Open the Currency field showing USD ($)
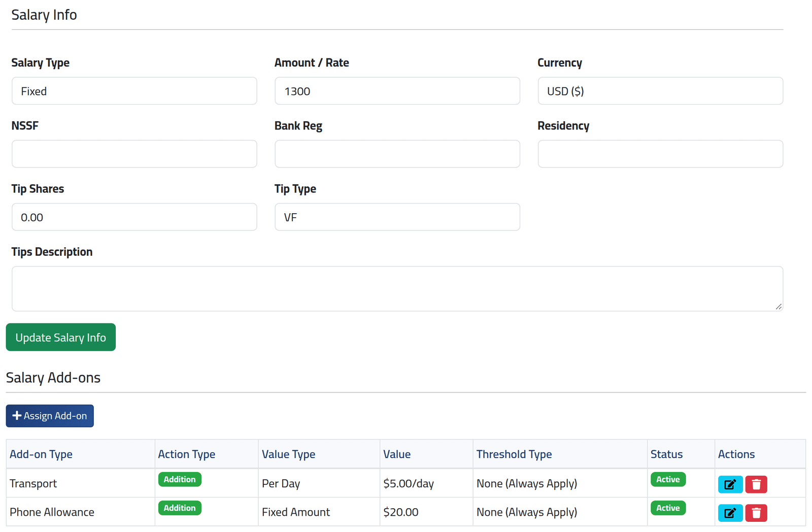 (660, 91)
